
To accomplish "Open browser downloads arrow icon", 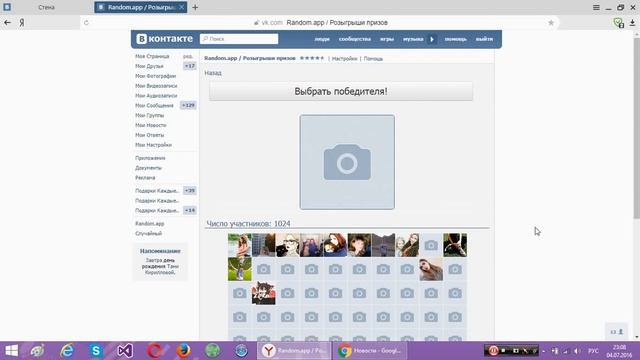I will [632, 23].
